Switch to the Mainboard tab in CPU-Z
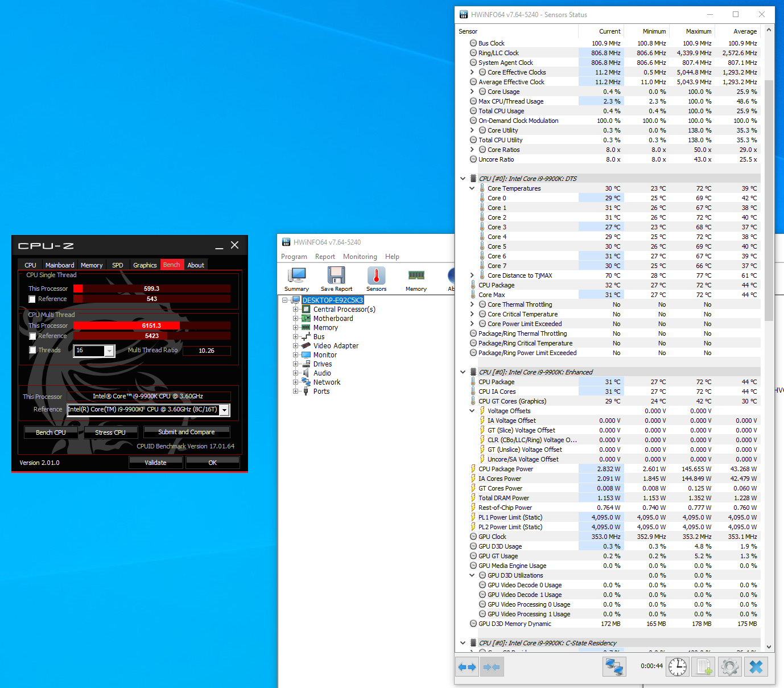Screen dimensions: 784x688 point(60,265)
